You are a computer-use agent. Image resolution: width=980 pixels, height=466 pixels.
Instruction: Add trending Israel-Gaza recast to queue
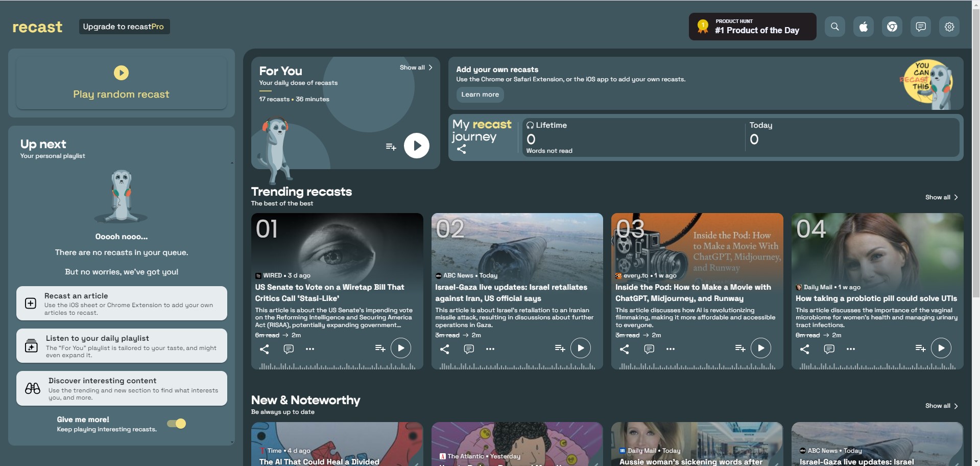560,348
